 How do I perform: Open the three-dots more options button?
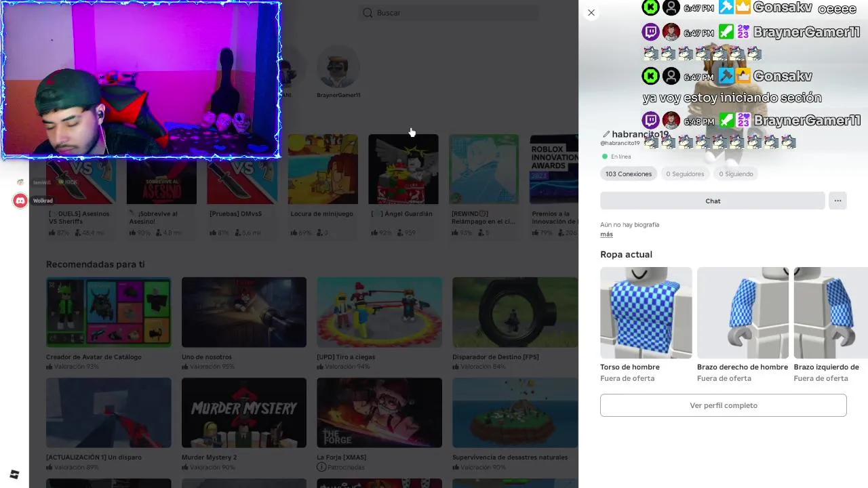[837, 201]
